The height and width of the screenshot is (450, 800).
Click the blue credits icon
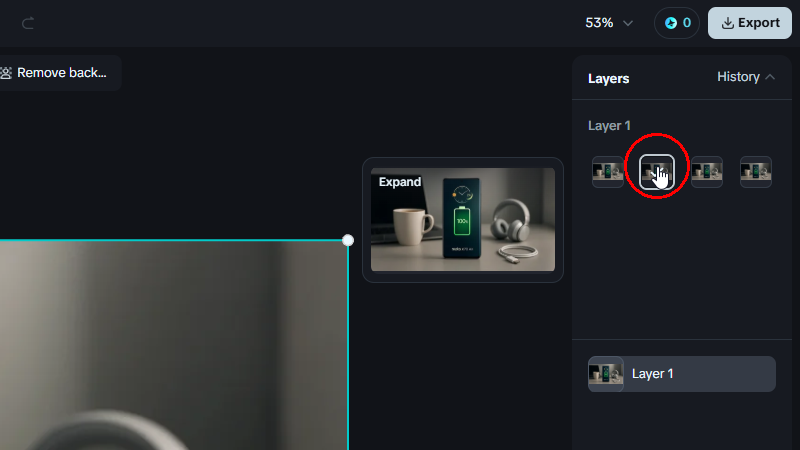point(671,23)
